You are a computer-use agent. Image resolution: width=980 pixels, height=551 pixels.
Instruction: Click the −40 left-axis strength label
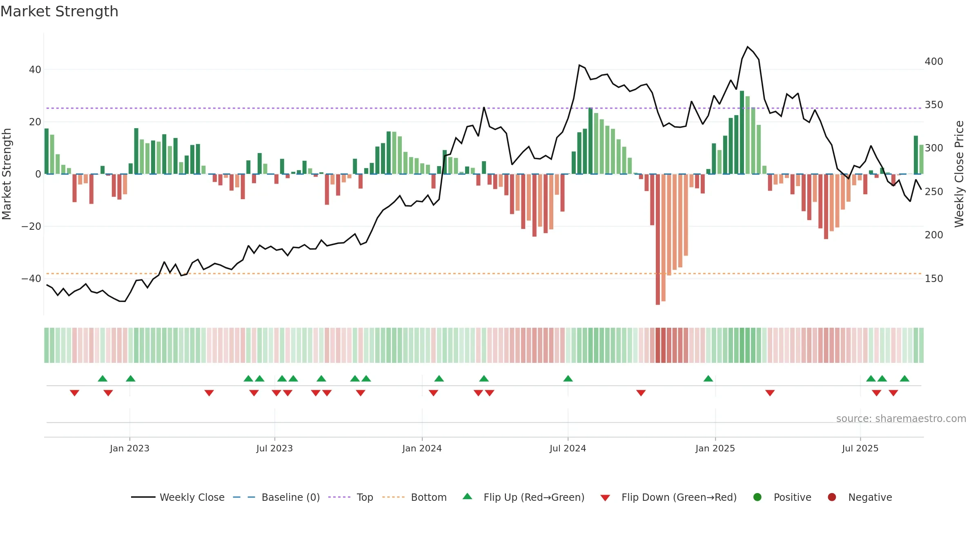point(31,279)
